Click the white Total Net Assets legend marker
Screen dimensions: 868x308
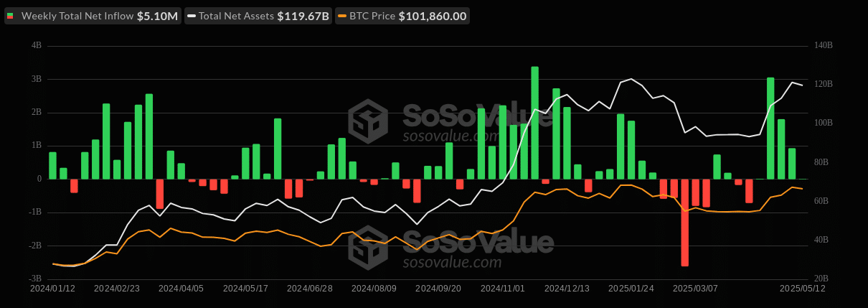pyautogui.click(x=190, y=16)
